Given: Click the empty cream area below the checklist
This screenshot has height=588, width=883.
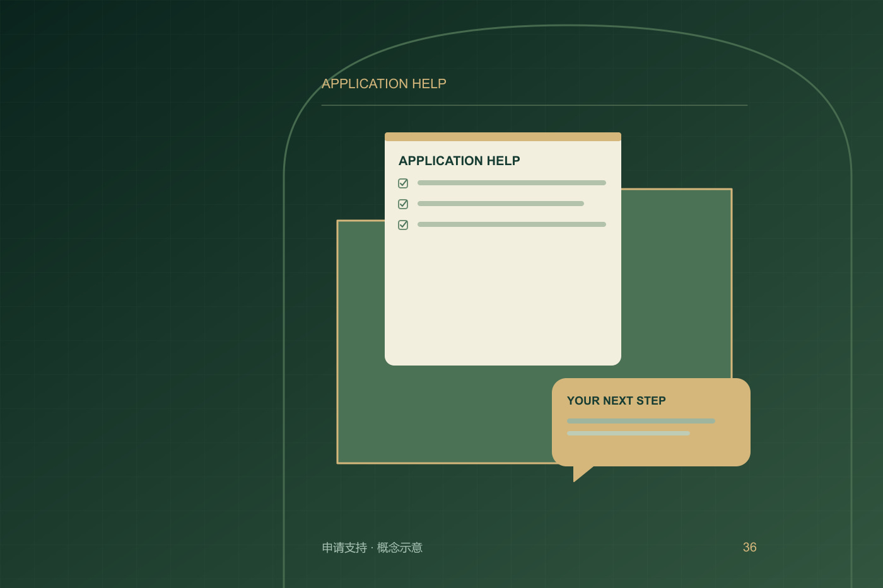Looking at the screenshot, I should pos(503,296).
